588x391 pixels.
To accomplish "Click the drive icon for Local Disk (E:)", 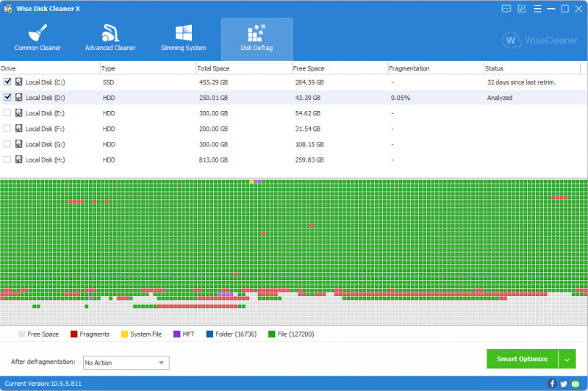I will click(x=19, y=113).
